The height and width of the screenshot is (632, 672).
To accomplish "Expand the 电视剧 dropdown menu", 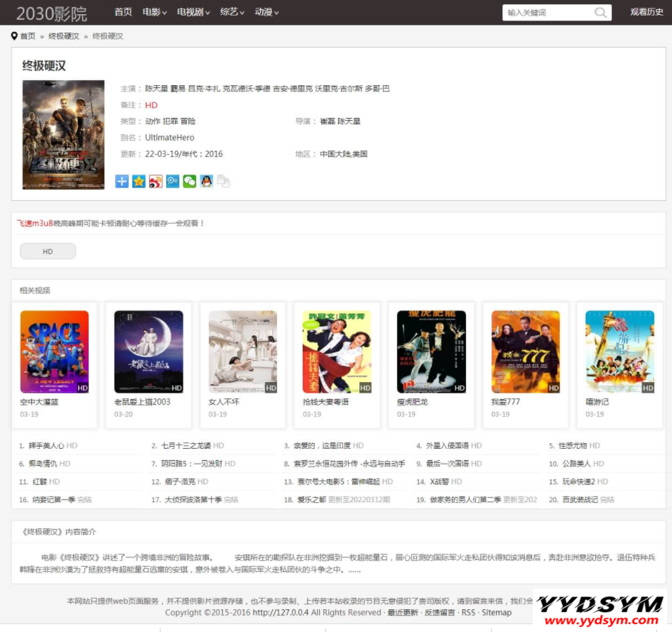I will [x=193, y=12].
